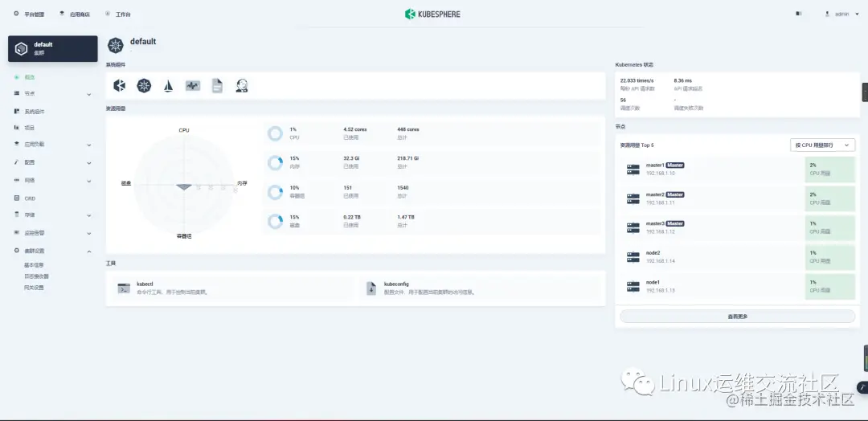Click the kubeconfig file download icon
This screenshot has width=868, height=421.
pyautogui.click(x=371, y=288)
